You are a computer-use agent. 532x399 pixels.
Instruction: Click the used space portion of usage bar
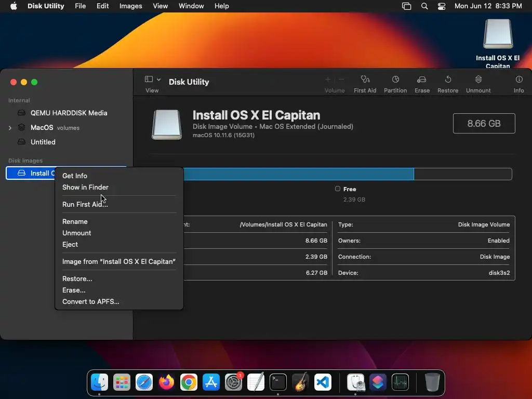(299, 174)
